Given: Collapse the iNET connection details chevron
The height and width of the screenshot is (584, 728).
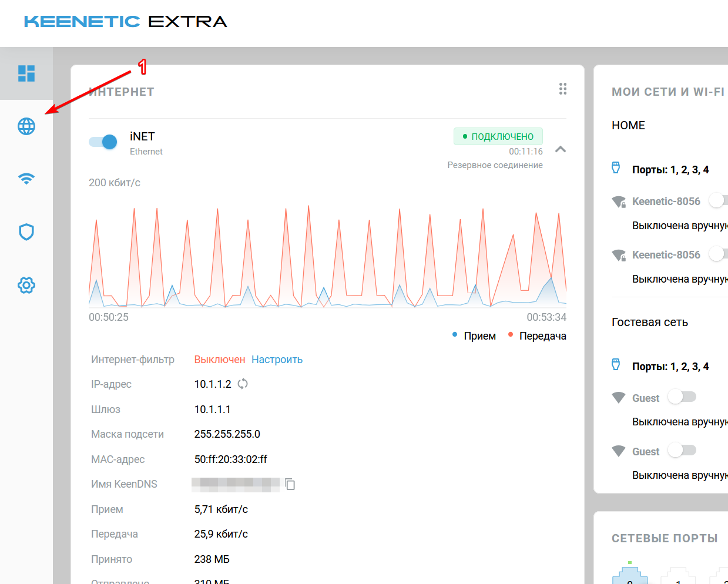Looking at the screenshot, I should [x=561, y=149].
